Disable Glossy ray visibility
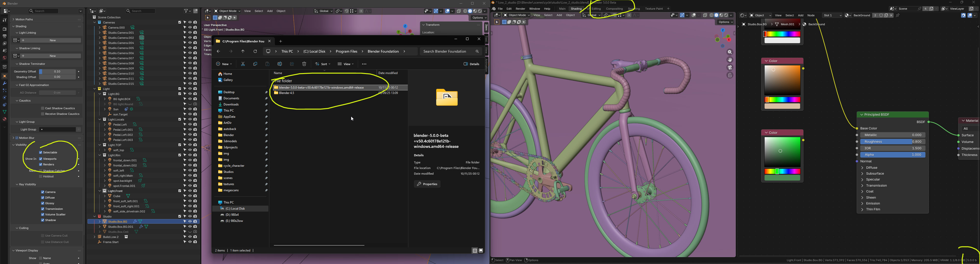Image resolution: width=980 pixels, height=264 pixels. pyautogui.click(x=43, y=203)
